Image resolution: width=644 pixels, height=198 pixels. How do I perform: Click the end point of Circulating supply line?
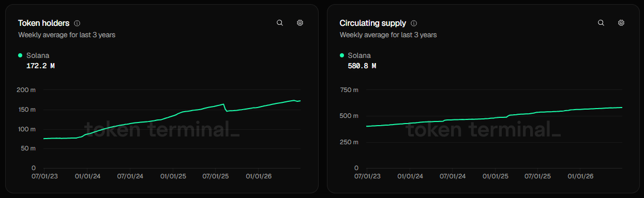621,108
